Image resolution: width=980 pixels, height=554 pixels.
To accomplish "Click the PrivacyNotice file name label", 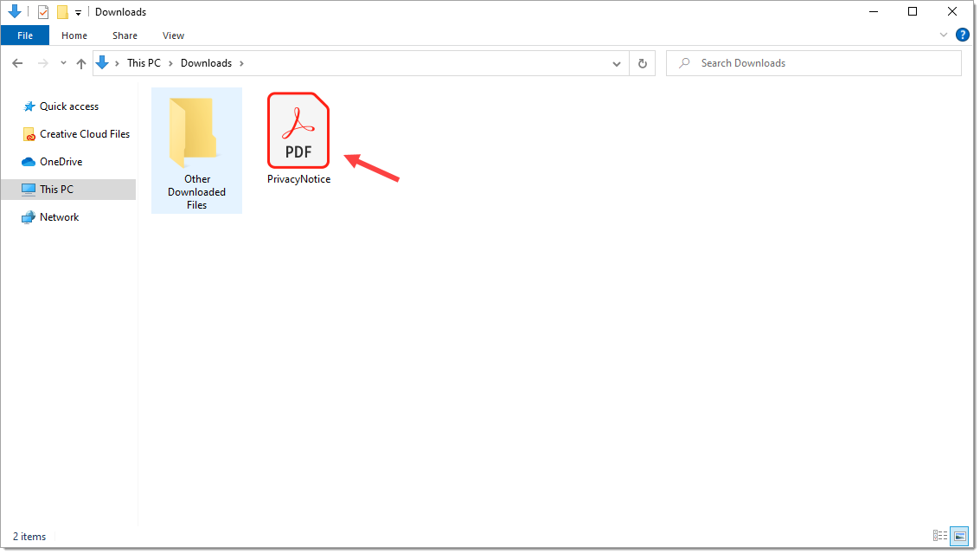I will coord(298,179).
